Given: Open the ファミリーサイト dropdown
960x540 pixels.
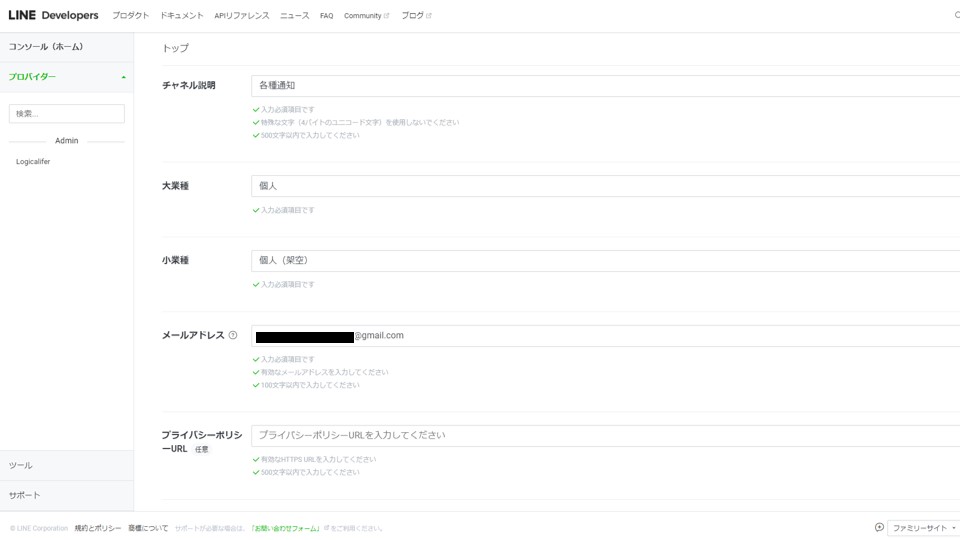Looking at the screenshot, I should tap(923, 528).
